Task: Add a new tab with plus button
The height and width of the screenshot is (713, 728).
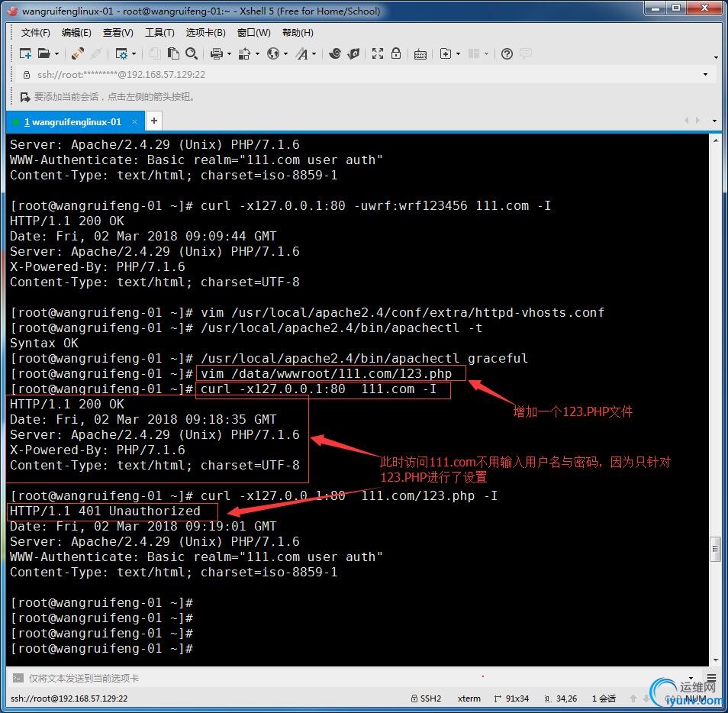Action: (154, 121)
